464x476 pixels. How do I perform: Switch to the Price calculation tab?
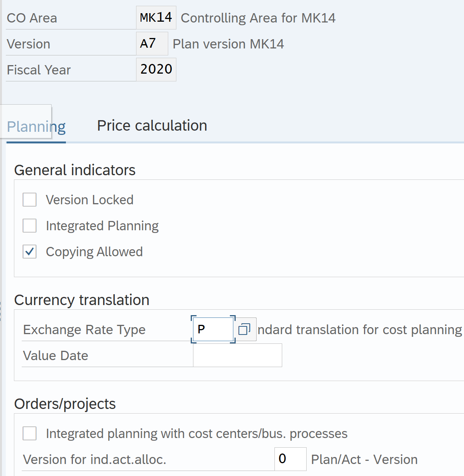[152, 126]
